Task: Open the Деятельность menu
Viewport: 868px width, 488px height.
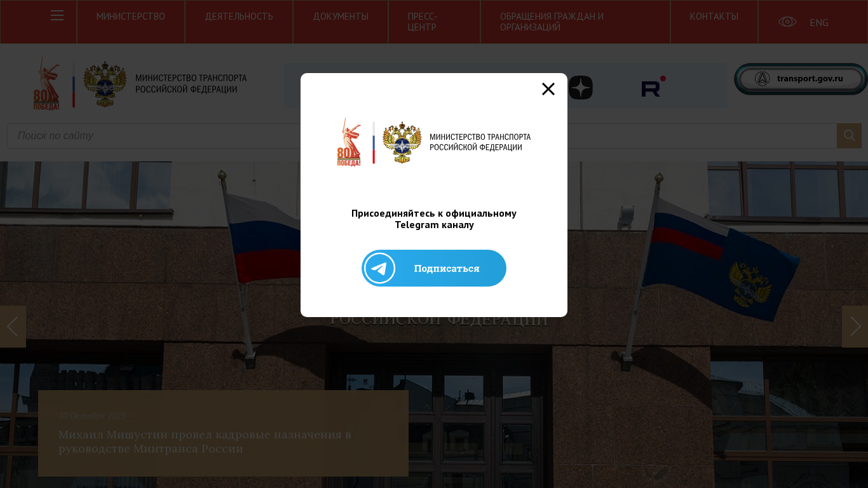Action: click(239, 17)
